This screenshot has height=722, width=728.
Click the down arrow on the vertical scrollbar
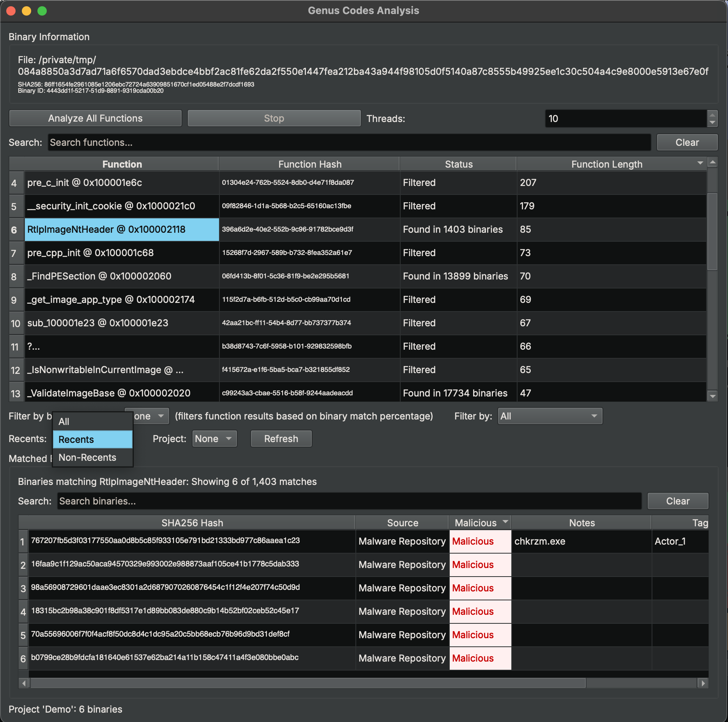(x=713, y=395)
